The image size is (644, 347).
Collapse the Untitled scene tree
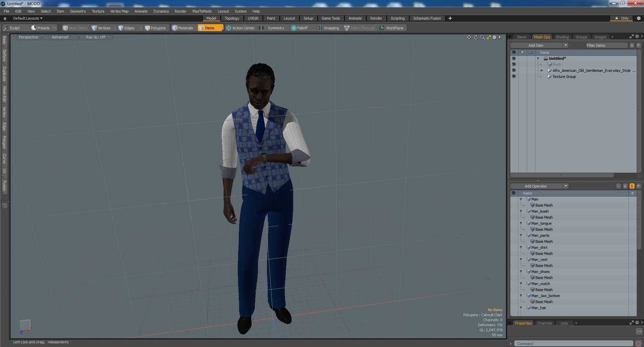[538, 59]
